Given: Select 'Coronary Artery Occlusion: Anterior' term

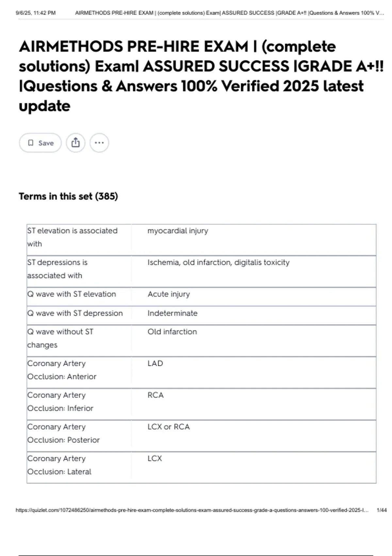Looking at the screenshot, I should coord(62,370).
